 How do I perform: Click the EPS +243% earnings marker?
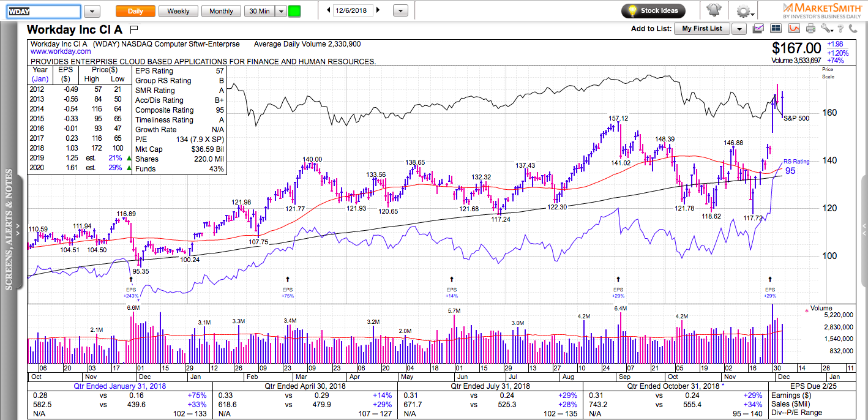tap(131, 288)
